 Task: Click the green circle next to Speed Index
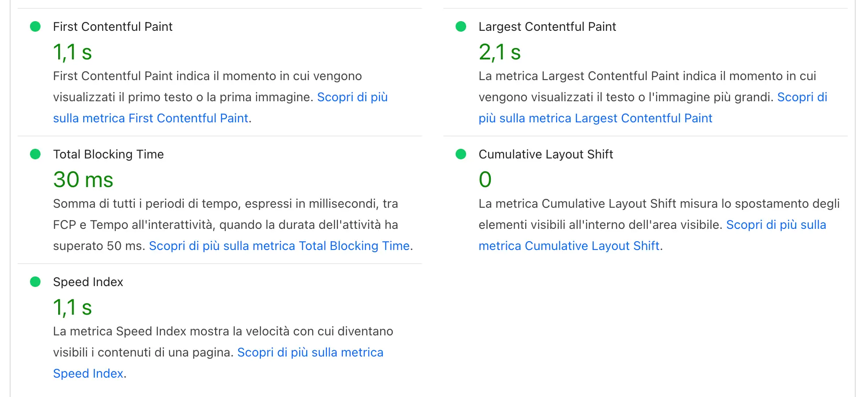35,282
